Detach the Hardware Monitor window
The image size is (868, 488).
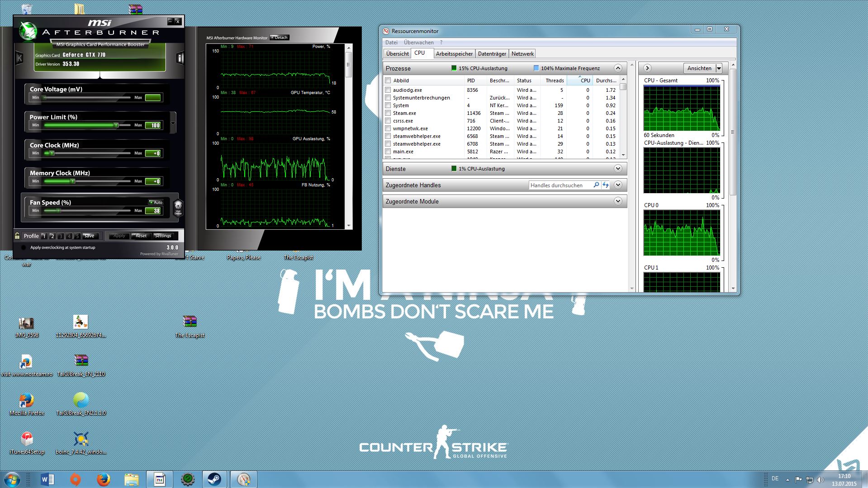click(279, 38)
